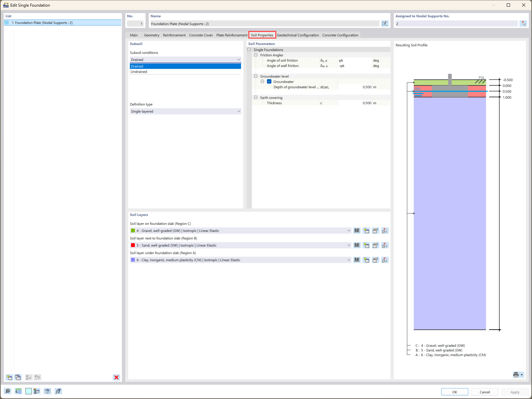Collapse the Friction Angles group
The width and height of the screenshot is (532, 399).
256,55
